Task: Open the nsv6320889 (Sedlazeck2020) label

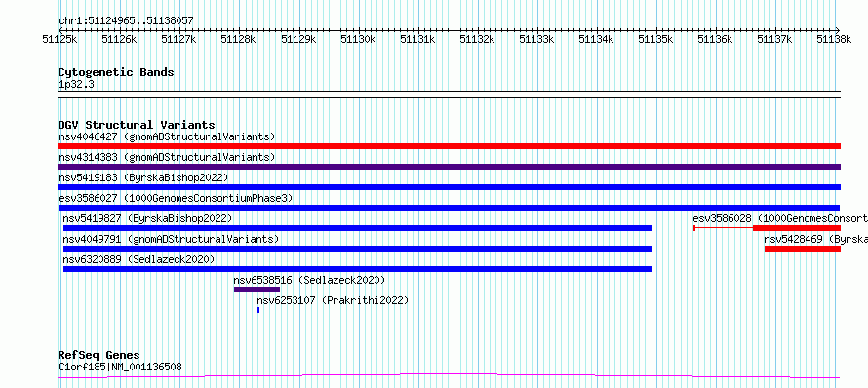Action: [x=138, y=259]
